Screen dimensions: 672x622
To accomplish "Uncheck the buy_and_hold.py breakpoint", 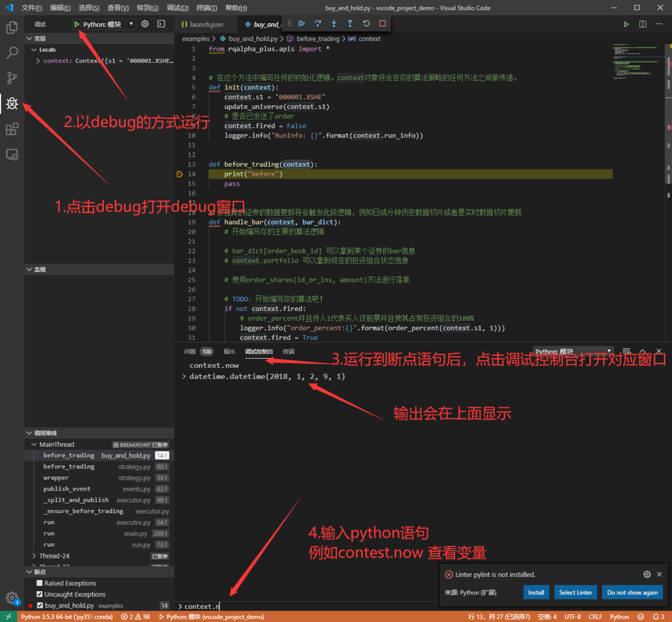I will pos(40,606).
